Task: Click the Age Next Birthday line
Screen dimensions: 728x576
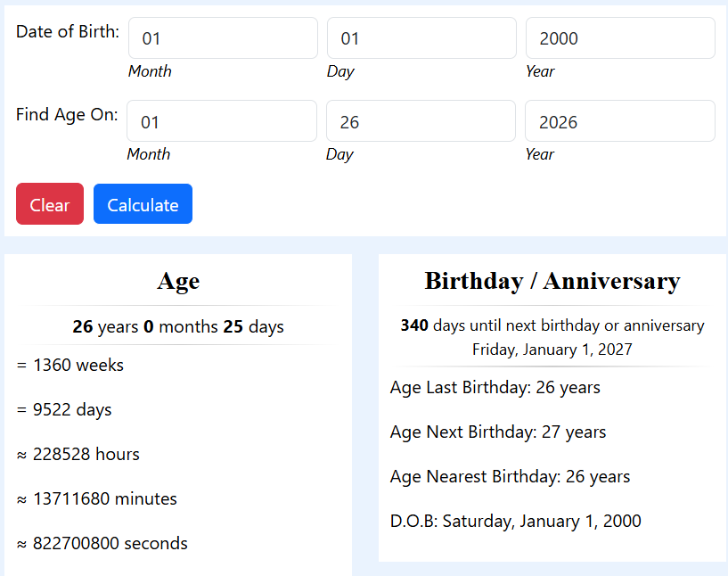Action: tap(498, 432)
